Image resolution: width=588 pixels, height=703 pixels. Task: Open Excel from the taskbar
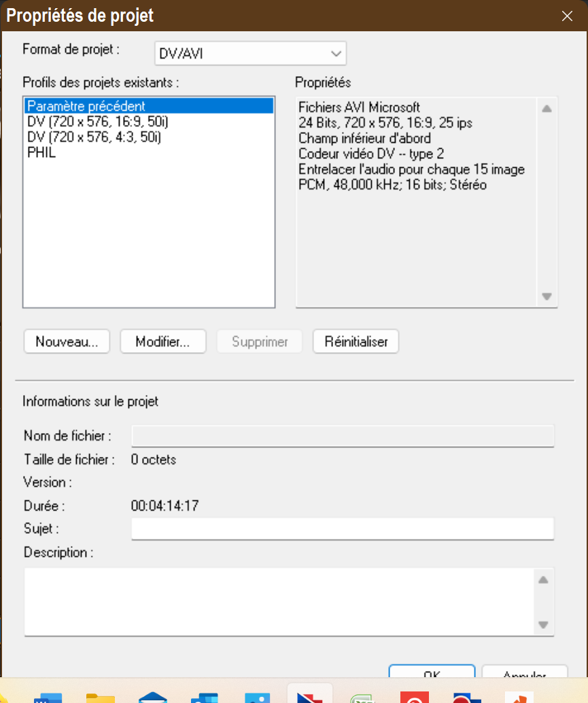362,698
